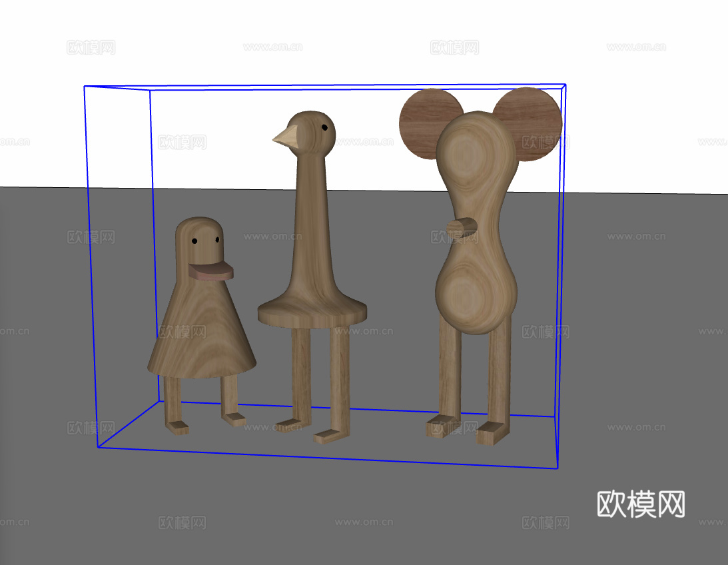Click the duck figure's flat reddish bill
Viewport: 728px width, 565px height.
pos(210,271)
